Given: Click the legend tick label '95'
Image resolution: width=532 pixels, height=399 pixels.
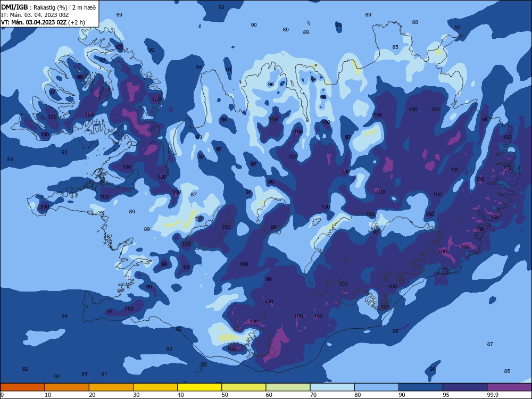Looking at the screenshot, I should pos(446,395).
